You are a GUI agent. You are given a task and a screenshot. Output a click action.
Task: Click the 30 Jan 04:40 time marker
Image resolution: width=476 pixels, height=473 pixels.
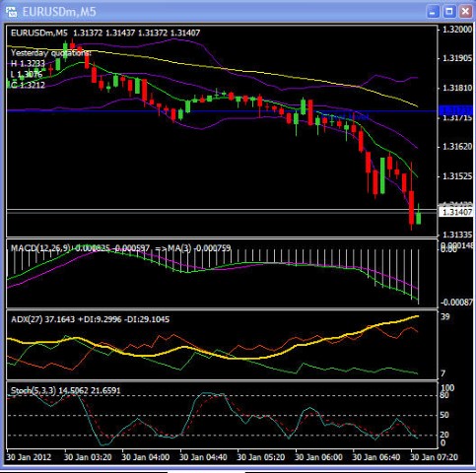tap(203, 457)
